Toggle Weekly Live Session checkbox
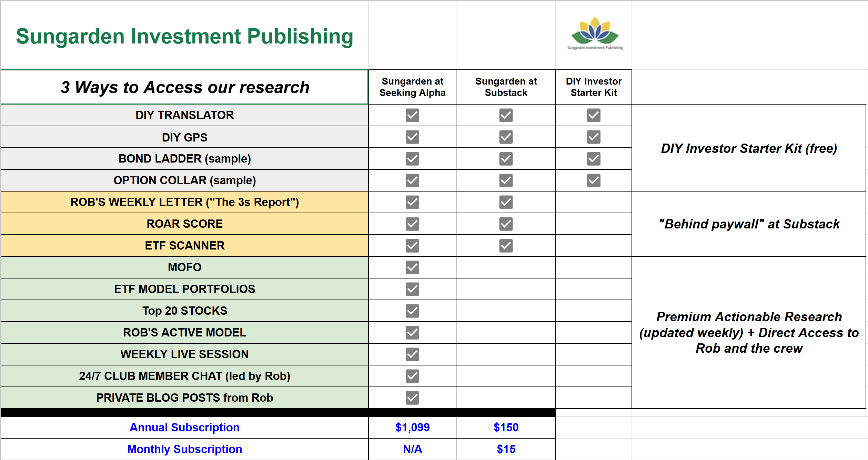The height and width of the screenshot is (460, 868). [x=412, y=354]
